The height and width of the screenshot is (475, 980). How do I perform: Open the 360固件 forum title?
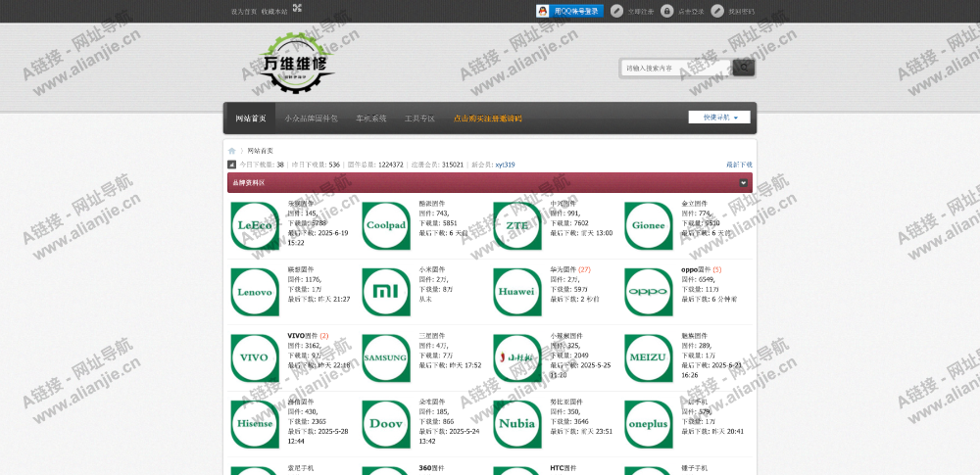point(431,467)
